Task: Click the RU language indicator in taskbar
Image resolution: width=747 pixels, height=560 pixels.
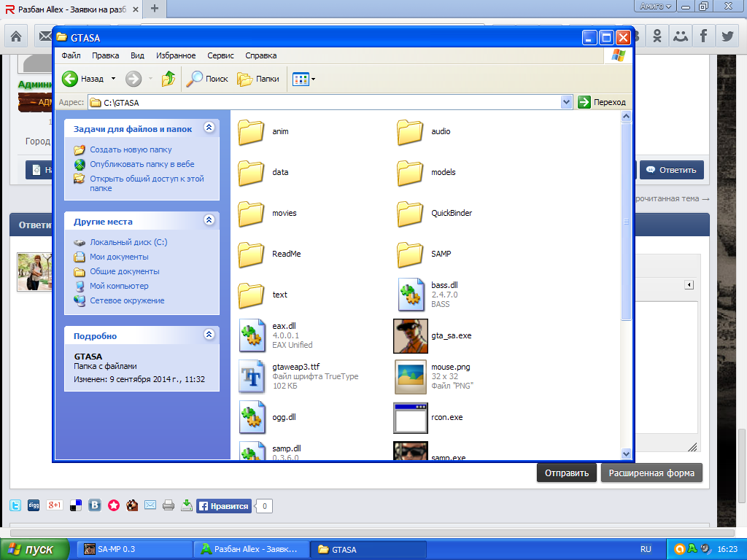Action: point(646,549)
